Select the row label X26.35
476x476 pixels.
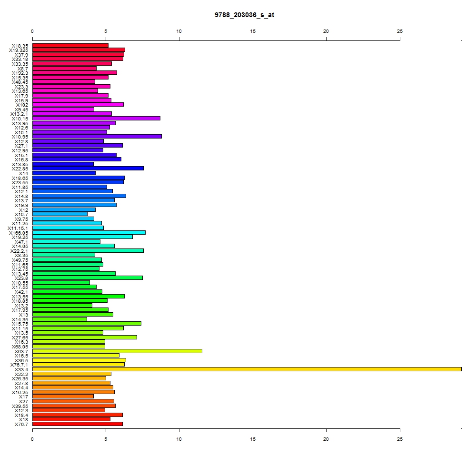point(20,378)
